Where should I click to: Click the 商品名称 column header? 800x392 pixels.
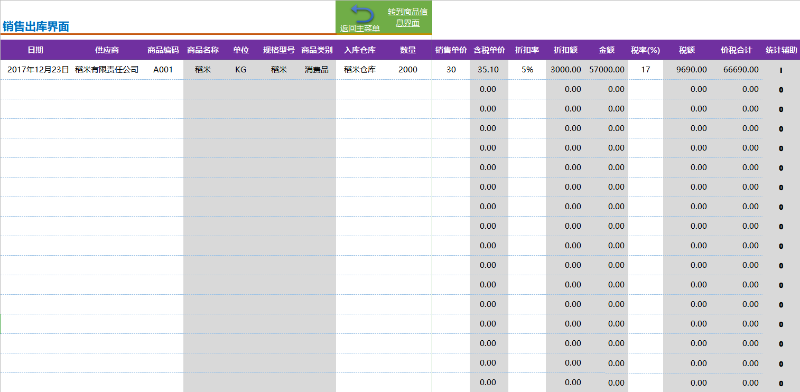[203, 50]
